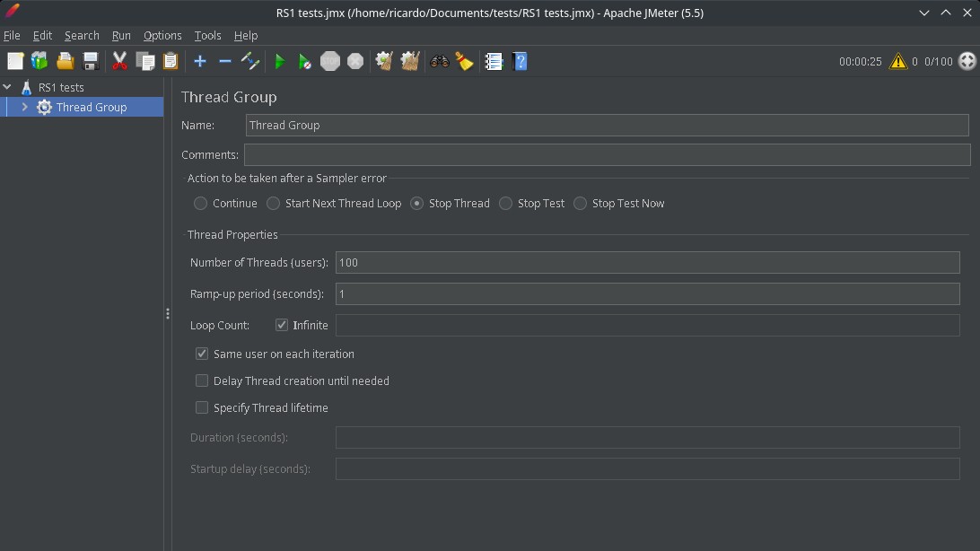This screenshot has height=551, width=980.
Task: Clear results with the Clear icon
Action: click(x=384, y=61)
